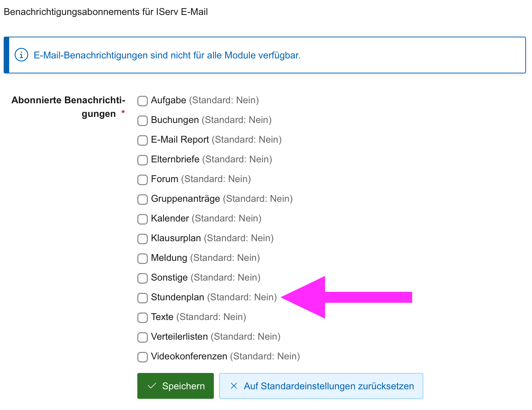
Task: Enable the Aufgabe notification checkbox
Action: [142, 101]
